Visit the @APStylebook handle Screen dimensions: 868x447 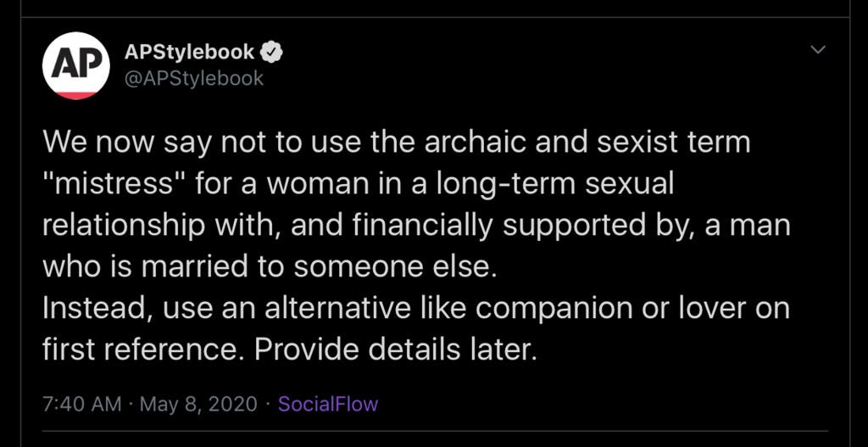(x=194, y=78)
